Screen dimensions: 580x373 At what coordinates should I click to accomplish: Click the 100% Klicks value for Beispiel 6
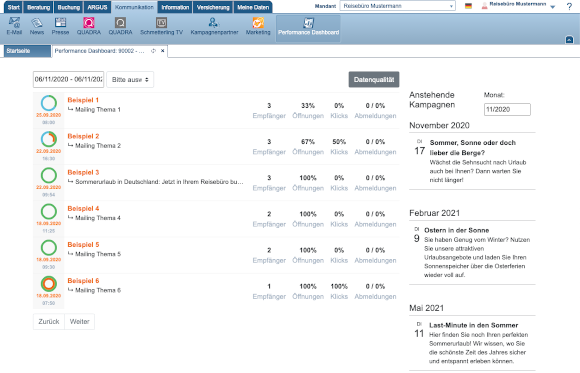coord(339,286)
